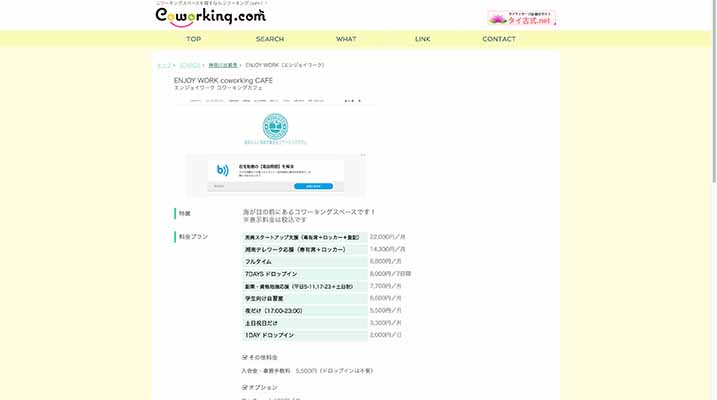
Task: Click the 料金プラン section label
Action: 193,237
